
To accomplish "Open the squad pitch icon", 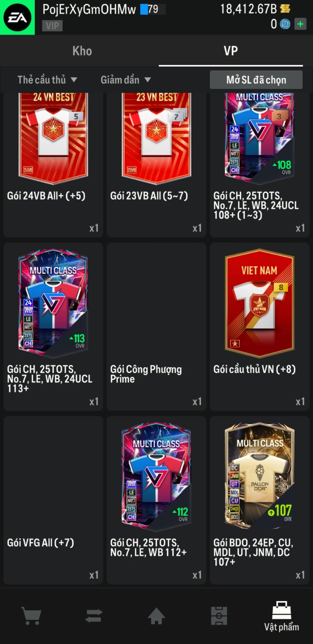I will 219,616.
